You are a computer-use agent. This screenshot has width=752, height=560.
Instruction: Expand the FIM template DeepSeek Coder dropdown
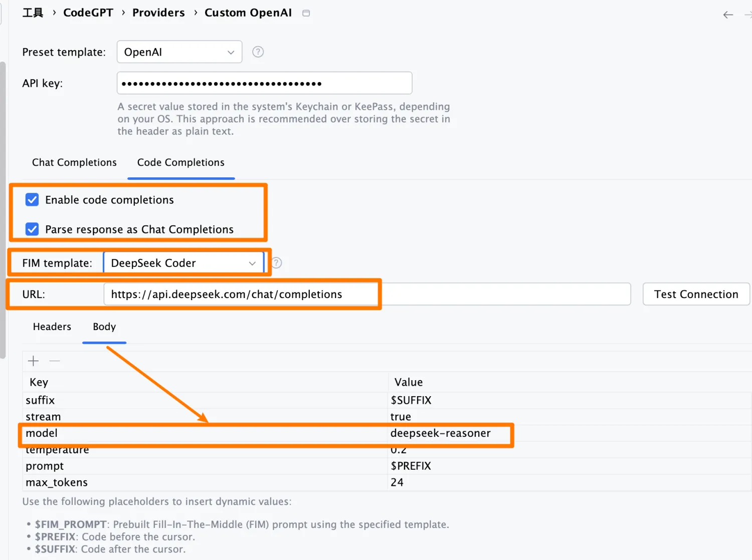pyautogui.click(x=183, y=263)
